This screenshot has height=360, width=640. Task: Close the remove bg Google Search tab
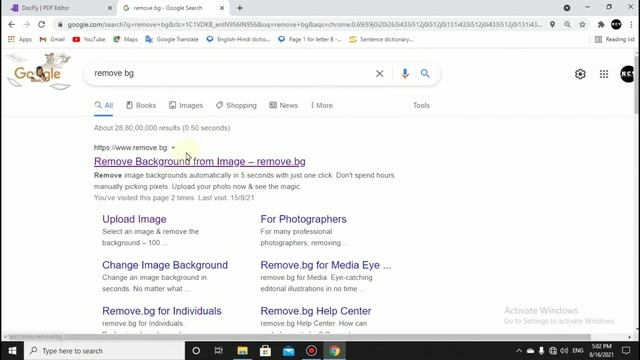tap(222, 8)
